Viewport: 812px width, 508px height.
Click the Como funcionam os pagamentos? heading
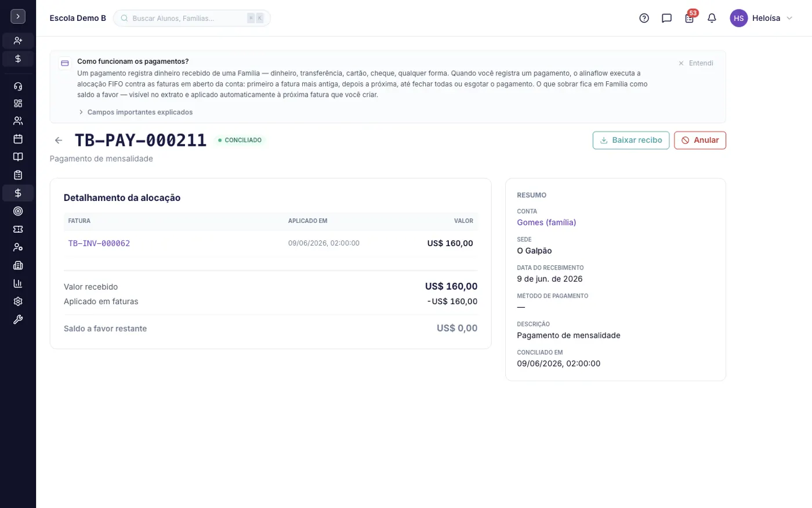(133, 61)
